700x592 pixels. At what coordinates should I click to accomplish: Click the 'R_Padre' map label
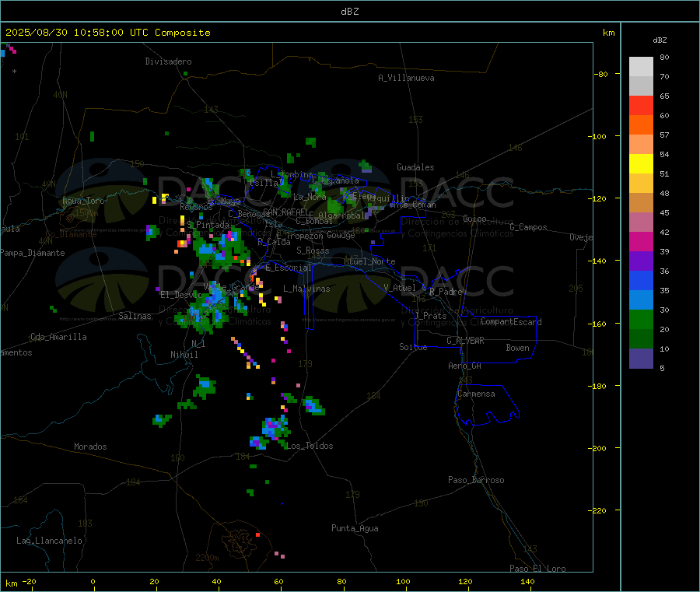coord(446,292)
